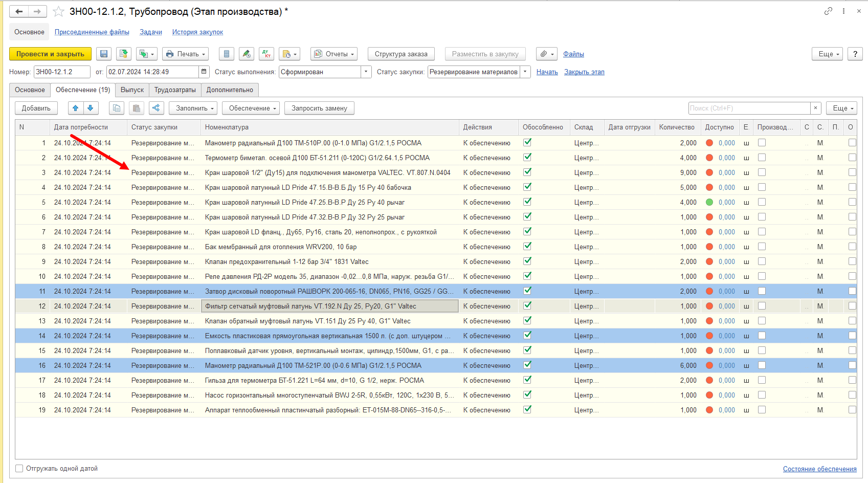Click red availability indicator in Гильза для термометра row
The height and width of the screenshot is (483, 868).
pyautogui.click(x=709, y=380)
